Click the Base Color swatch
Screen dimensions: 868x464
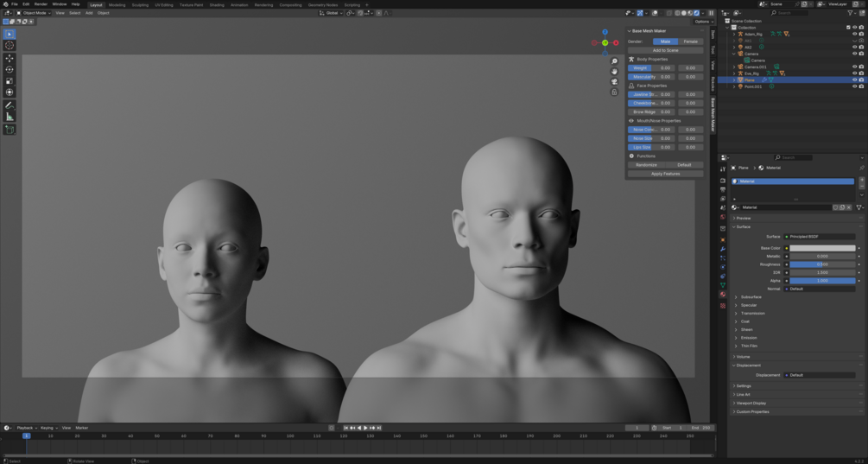(x=822, y=248)
